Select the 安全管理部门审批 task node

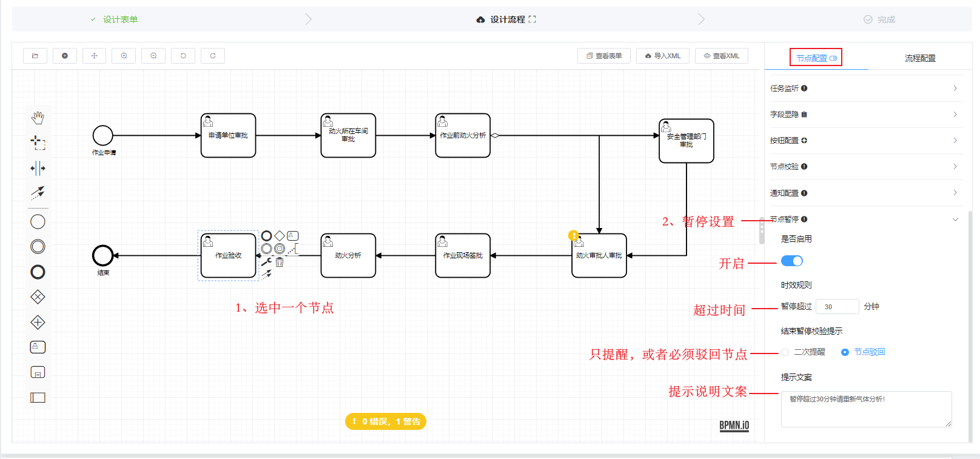(686, 141)
